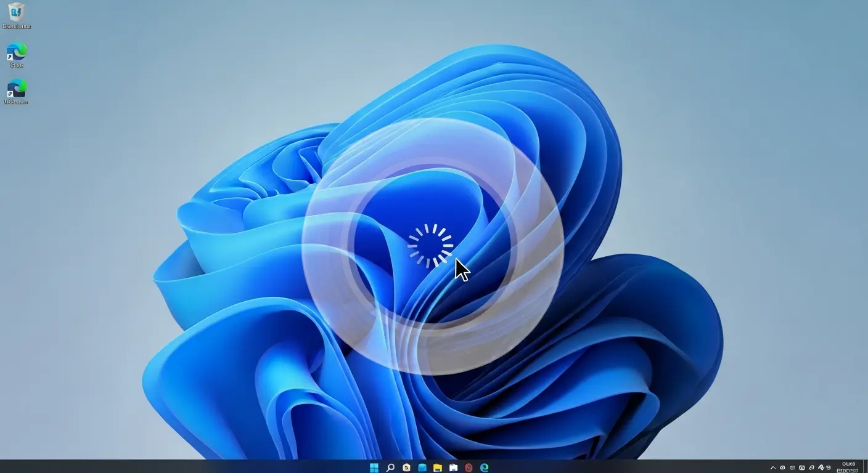Open the yellow File Explorer folder on taskbar
The height and width of the screenshot is (473, 868).
[438, 468]
